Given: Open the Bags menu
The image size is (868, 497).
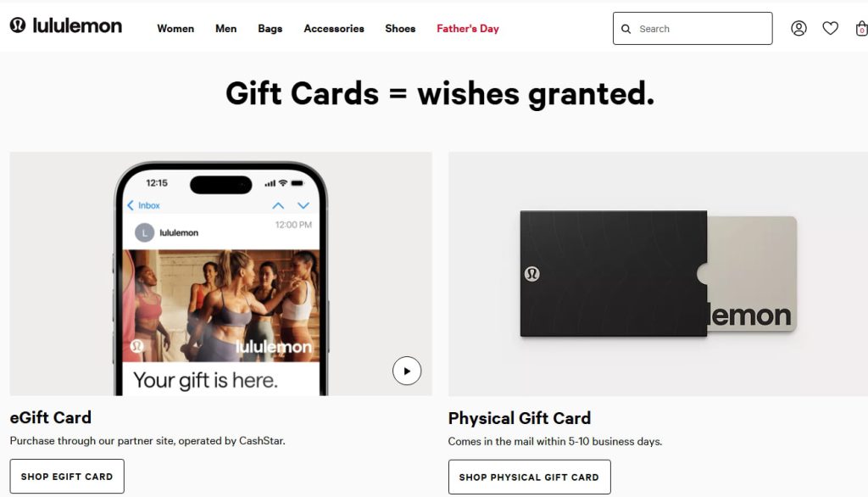Looking at the screenshot, I should tap(270, 29).
